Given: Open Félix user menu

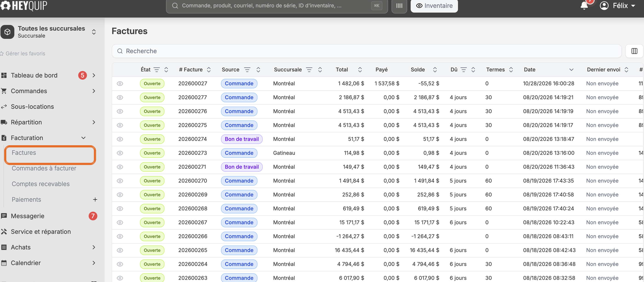Looking at the screenshot, I should (x=618, y=6).
